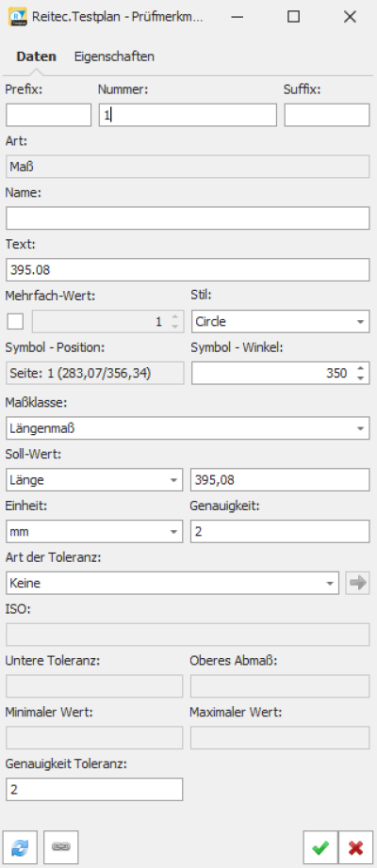Screen dimensions: 377x868
Task: Cancel with the red X button
Action: click(355, 847)
